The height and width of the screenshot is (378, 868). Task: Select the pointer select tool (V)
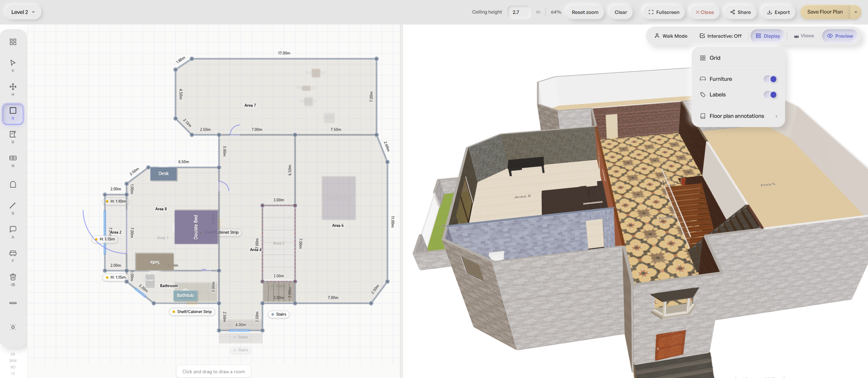pyautogui.click(x=13, y=63)
